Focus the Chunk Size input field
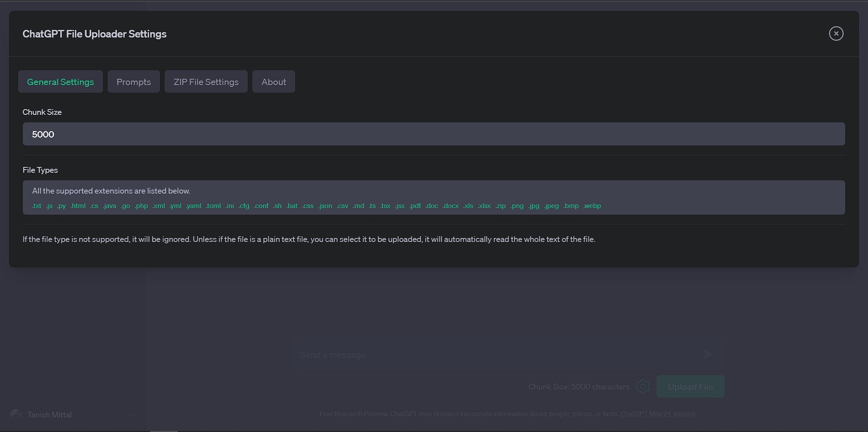Viewport: 868px width, 432px height. (434, 134)
